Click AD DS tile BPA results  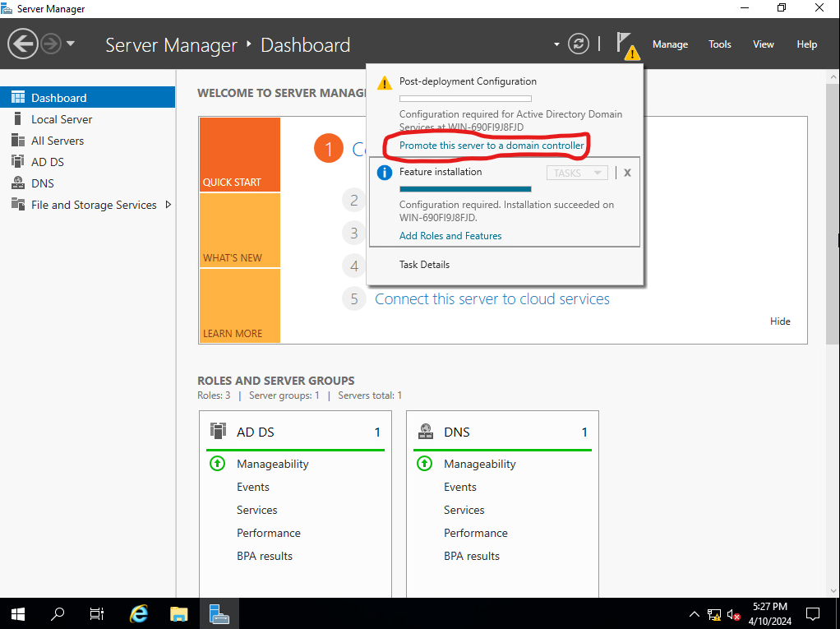(x=265, y=556)
